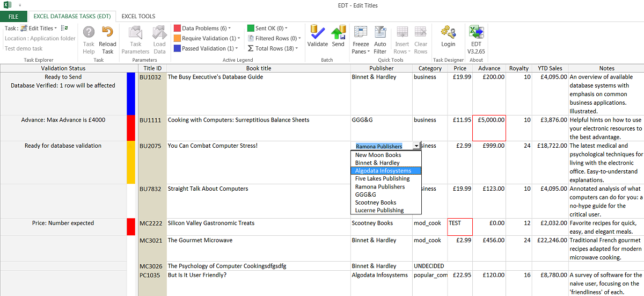
Task: Choose Lucerne Publishing in the dropdown list
Action: pos(379,211)
